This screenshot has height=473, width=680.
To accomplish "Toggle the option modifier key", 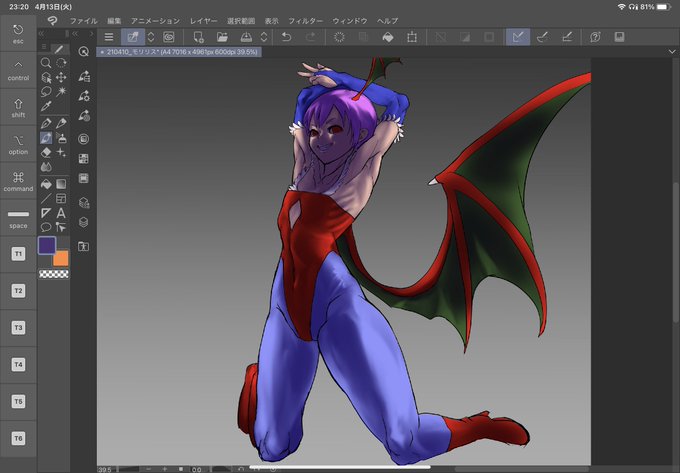I will click(18, 144).
